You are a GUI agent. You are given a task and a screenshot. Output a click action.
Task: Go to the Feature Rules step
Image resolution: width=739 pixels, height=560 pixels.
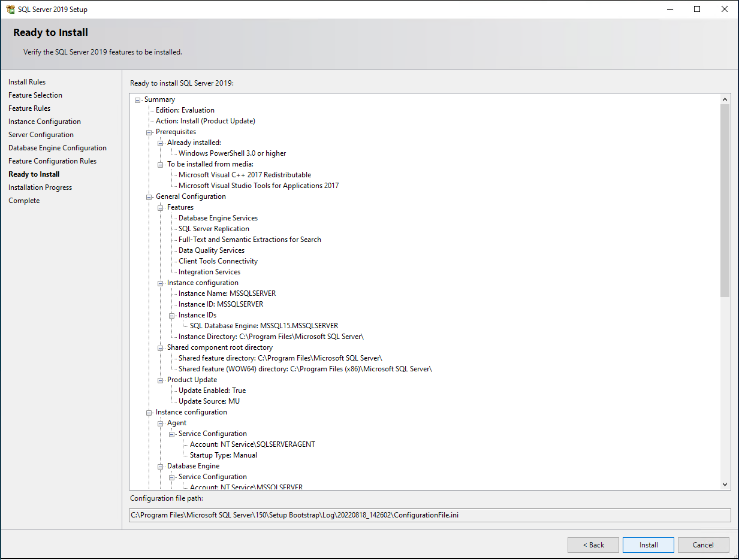pyautogui.click(x=29, y=108)
